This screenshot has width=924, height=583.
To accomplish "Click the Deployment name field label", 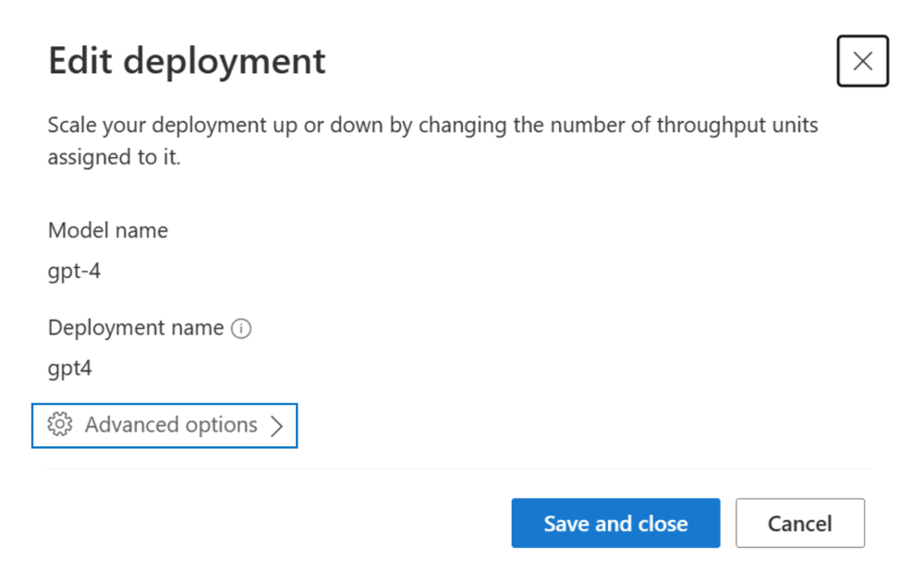I will 136,328.
